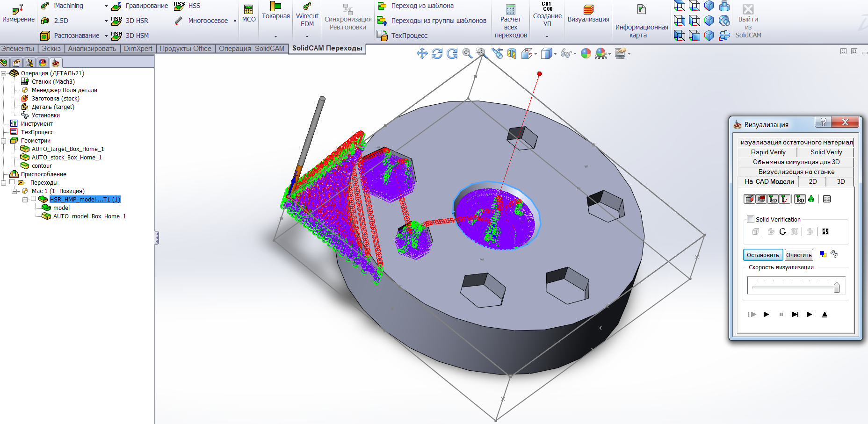This screenshot has height=424, width=868.
Task: Open the ТехПроцесс ribbon command
Action: [x=402, y=36]
